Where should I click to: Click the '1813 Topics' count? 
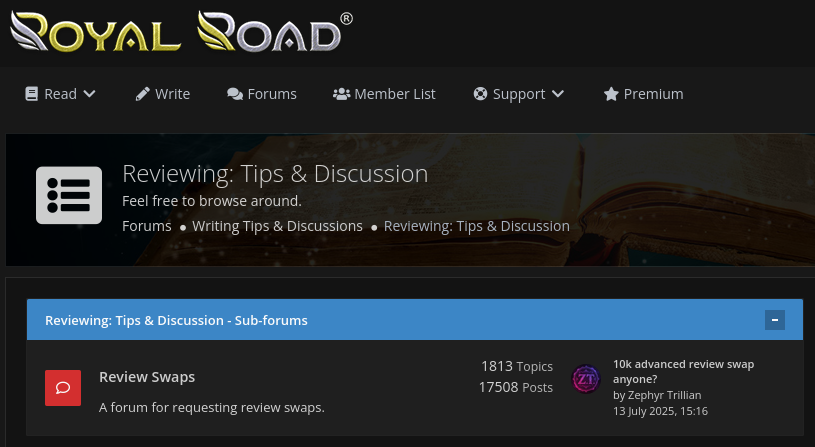(517, 366)
